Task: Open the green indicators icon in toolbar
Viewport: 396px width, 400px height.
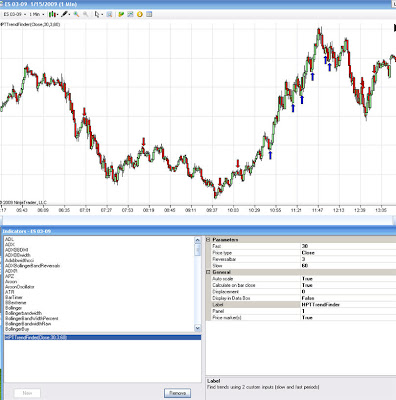Action: click(121, 14)
